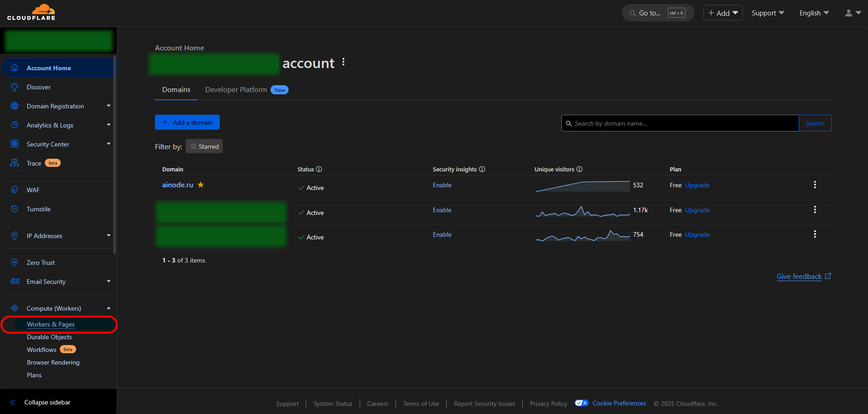Click the Status info icon
Screen dimensions: 868x414
319,169
